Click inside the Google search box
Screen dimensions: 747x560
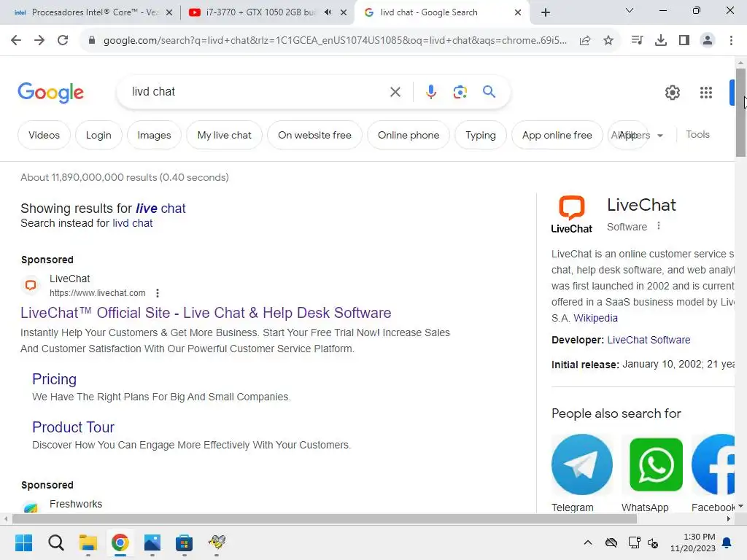(258, 91)
